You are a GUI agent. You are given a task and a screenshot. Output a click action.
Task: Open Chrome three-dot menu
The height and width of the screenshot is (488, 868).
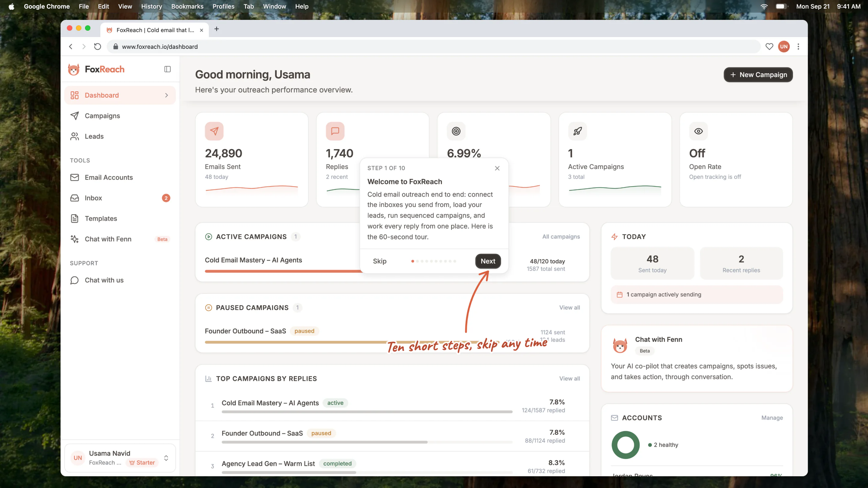tap(798, 47)
